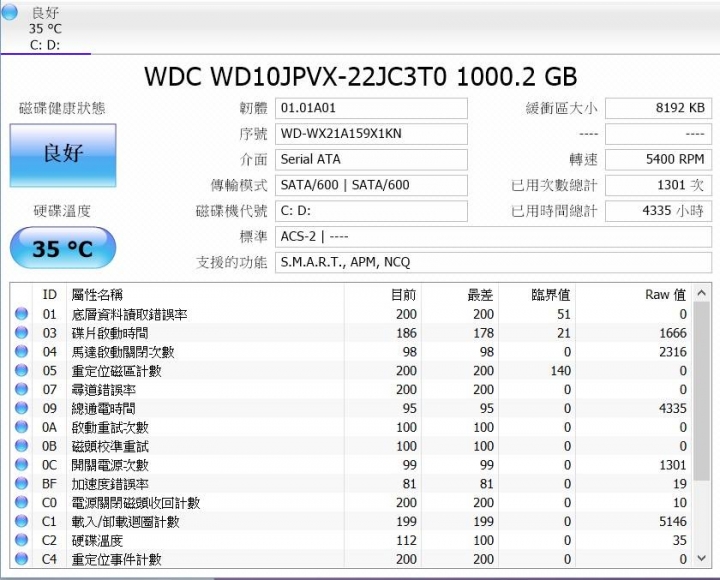
Task: Select the 磁頭校準重試 row
Action: [351, 446]
